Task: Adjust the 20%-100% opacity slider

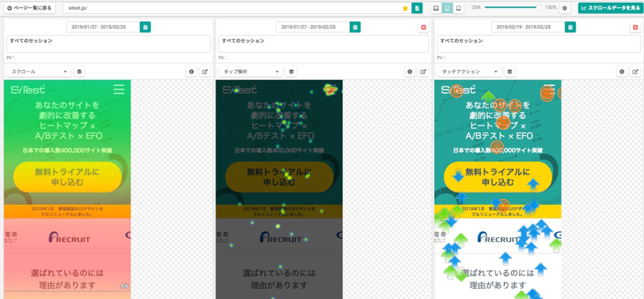Action: pyautogui.click(x=512, y=7)
